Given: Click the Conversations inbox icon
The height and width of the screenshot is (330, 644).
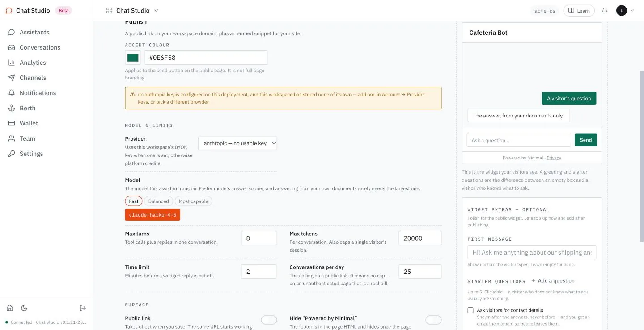Looking at the screenshot, I should click(12, 47).
